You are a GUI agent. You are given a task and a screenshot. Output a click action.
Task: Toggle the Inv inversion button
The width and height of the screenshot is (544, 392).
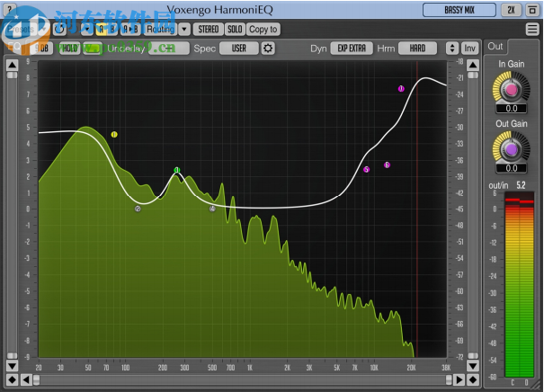(x=469, y=48)
